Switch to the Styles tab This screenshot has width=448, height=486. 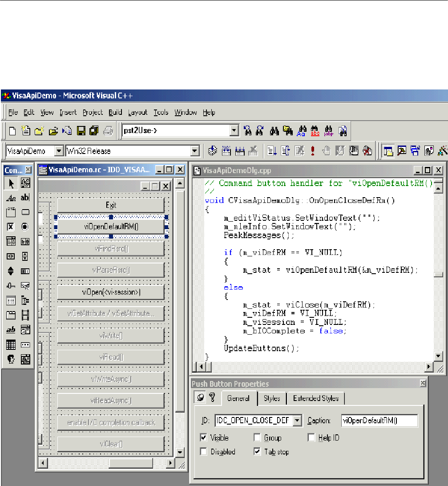tap(272, 398)
